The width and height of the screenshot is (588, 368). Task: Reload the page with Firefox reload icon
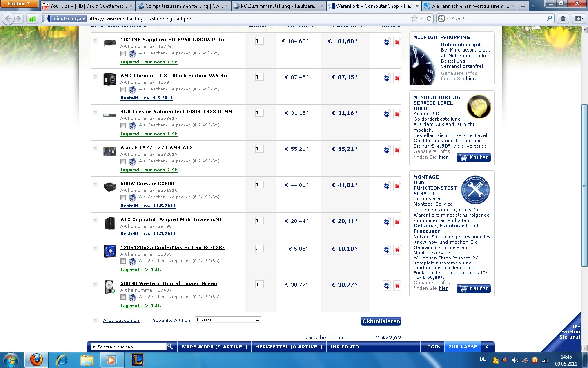tap(429, 18)
